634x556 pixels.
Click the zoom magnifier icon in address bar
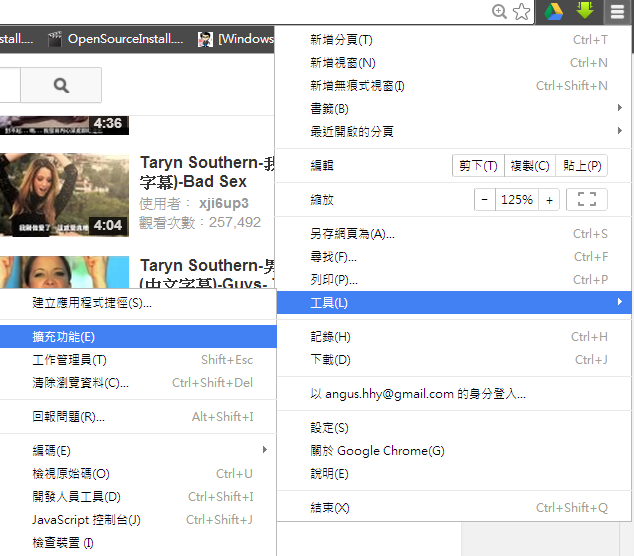pos(499,11)
